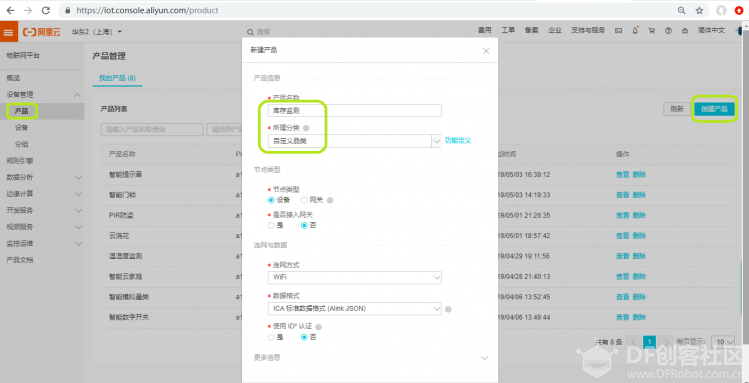Open the orange hamburger menu
The width and height of the screenshot is (749, 383).
click(9, 32)
